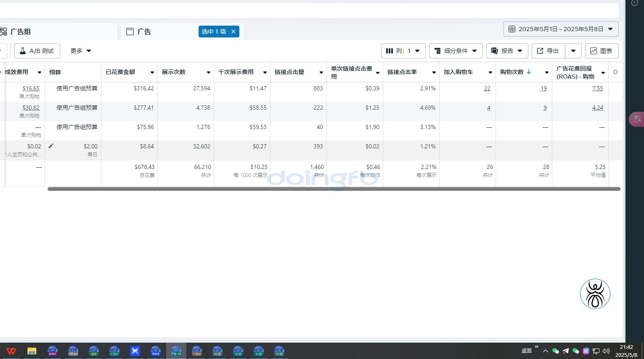Open the 千次展示费用 column menu arrow

pos(265,72)
